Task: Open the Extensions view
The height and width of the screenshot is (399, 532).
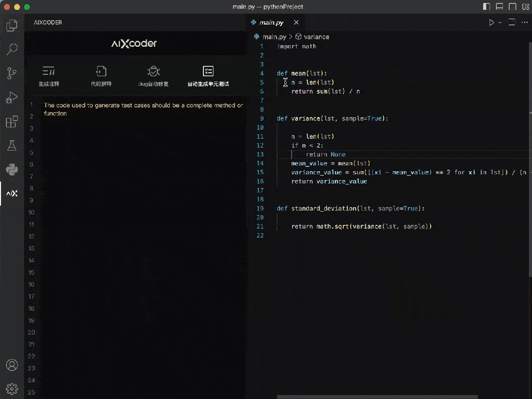Action: (12, 122)
